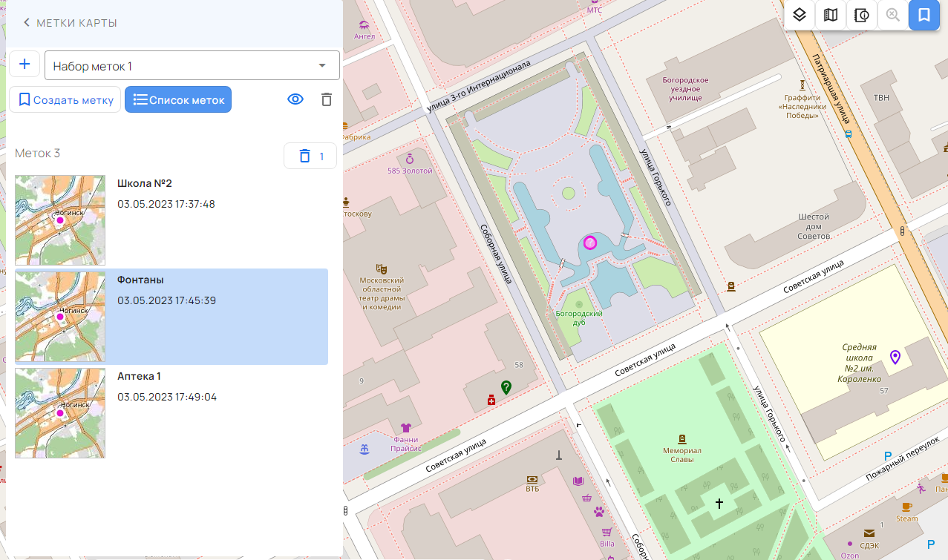Click the grayed-out clear search magnifier icon
Viewport: 948px width, 560px height.
pyautogui.click(x=893, y=15)
